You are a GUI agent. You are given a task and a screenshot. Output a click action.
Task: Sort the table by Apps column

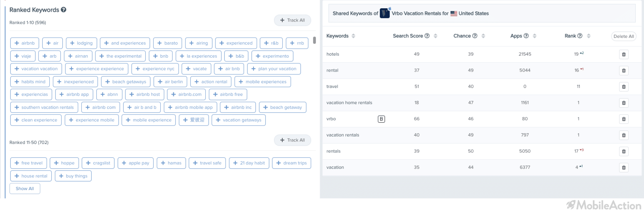tap(535, 36)
